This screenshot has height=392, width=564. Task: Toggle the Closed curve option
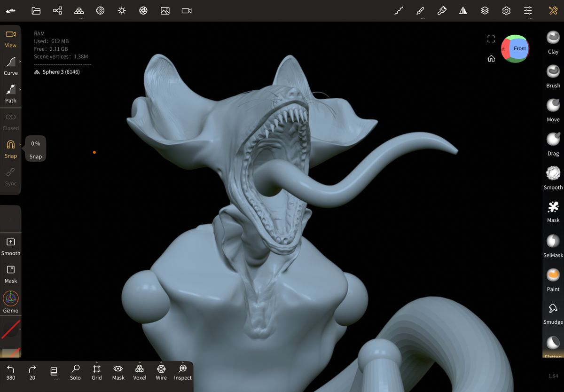11,122
